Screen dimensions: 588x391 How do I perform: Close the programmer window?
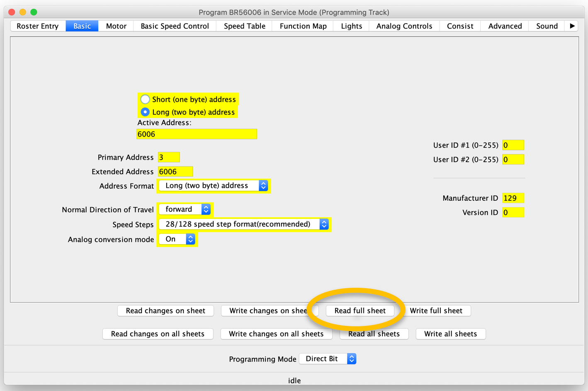point(12,12)
